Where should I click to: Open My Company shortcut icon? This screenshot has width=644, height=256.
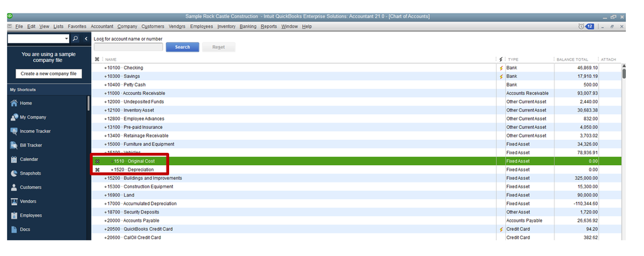click(x=14, y=117)
